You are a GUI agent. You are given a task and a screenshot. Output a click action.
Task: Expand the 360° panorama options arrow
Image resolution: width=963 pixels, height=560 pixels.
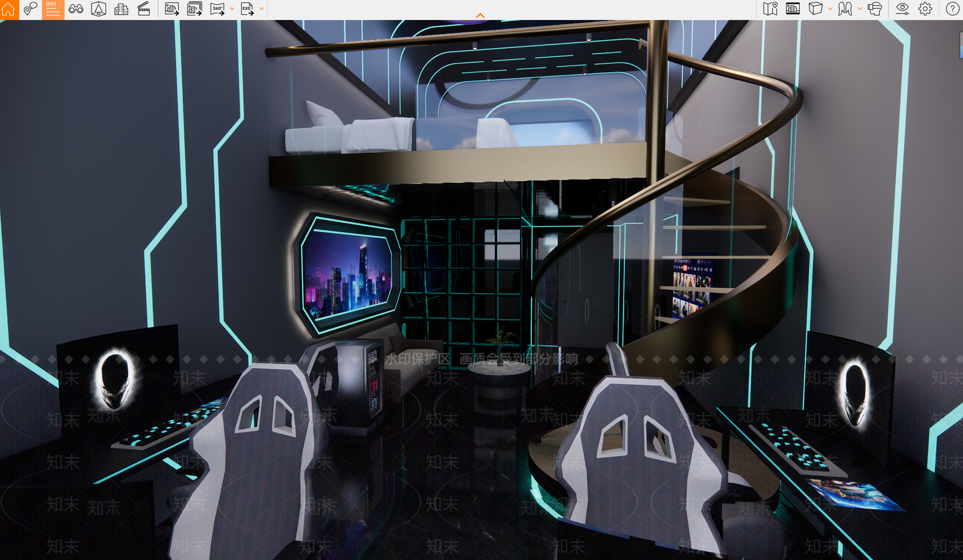[x=232, y=9]
